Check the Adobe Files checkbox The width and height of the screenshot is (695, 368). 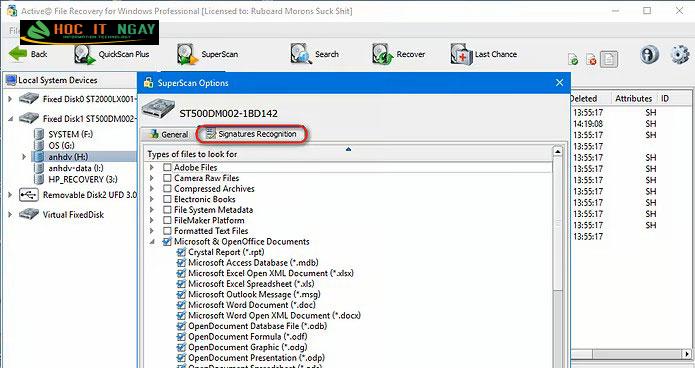[167, 168]
